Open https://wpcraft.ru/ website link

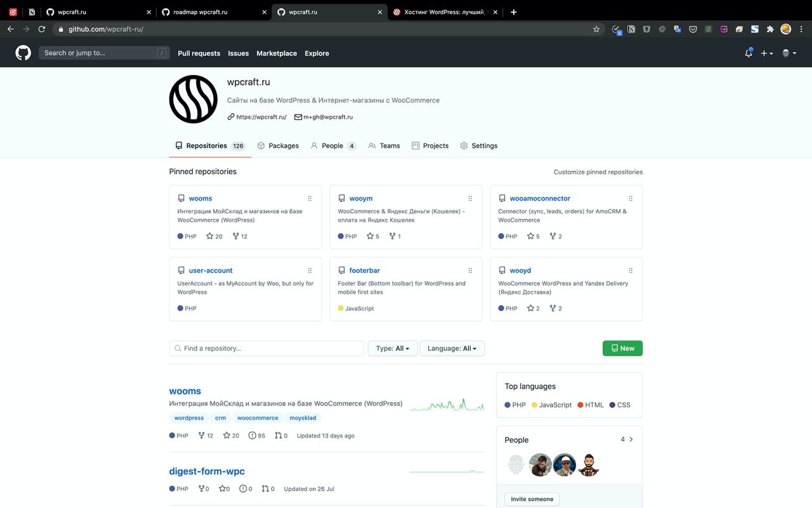pos(261,117)
